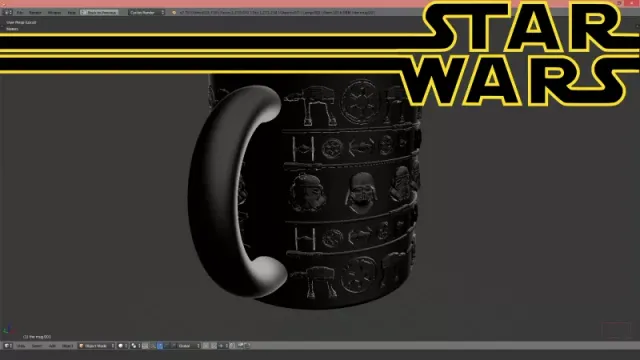640x360 pixels.
Task: Open the Render menu
Action: click(x=35, y=13)
